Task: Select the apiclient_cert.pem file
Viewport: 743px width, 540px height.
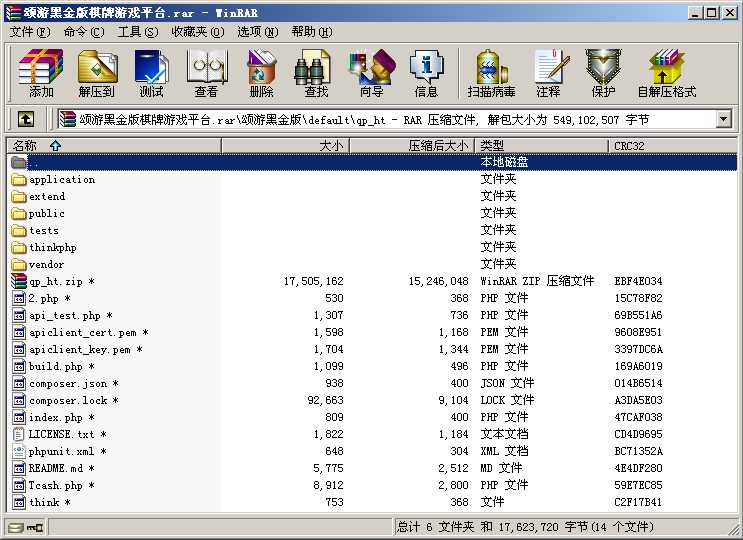Action: (82, 333)
